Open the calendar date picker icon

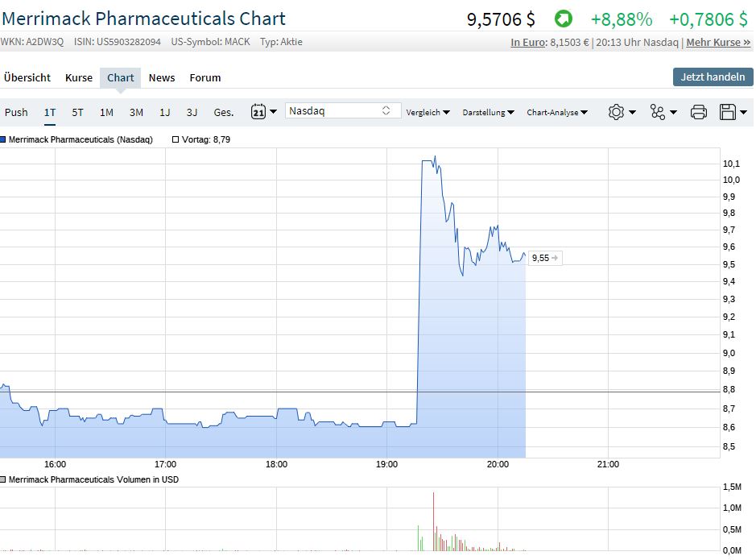coord(259,112)
